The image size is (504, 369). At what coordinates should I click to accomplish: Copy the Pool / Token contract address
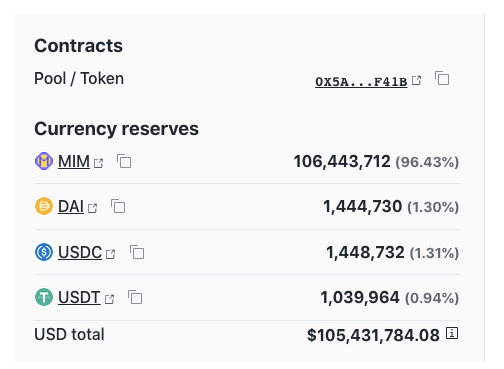pyautogui.click(x=442, y=78)
